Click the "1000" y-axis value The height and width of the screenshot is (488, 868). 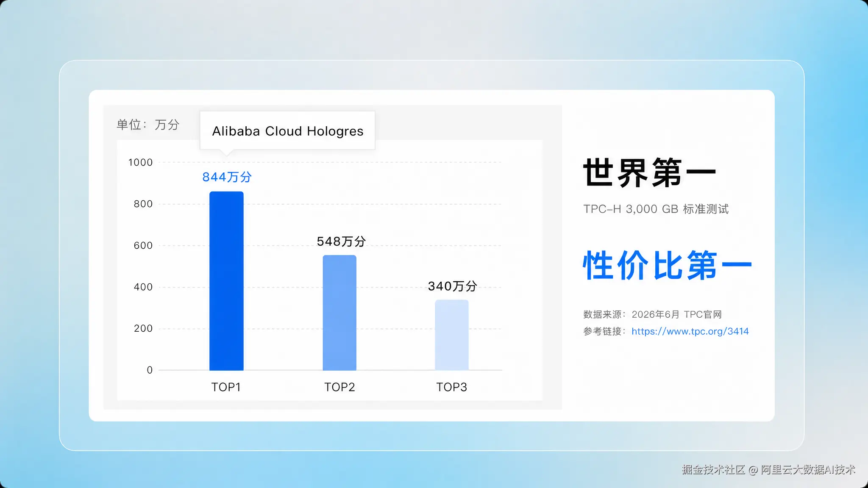pyautogui.click(x=140, y=163)
